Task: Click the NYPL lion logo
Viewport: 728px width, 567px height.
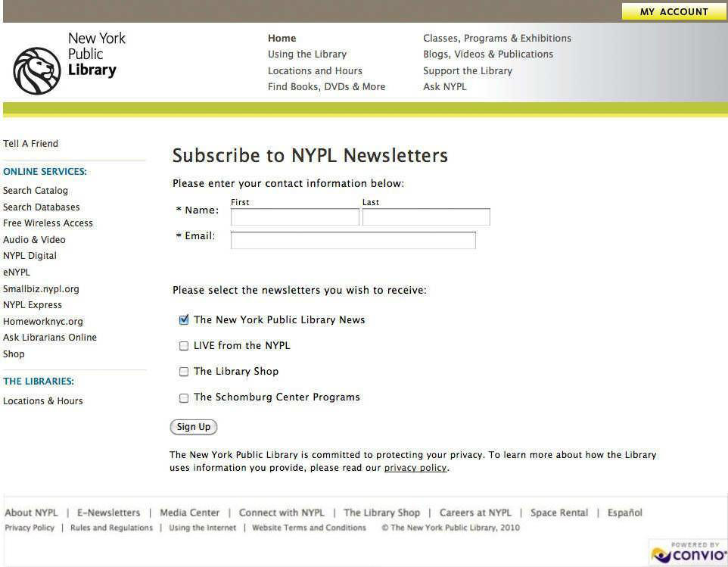Action: coord(36,70)
